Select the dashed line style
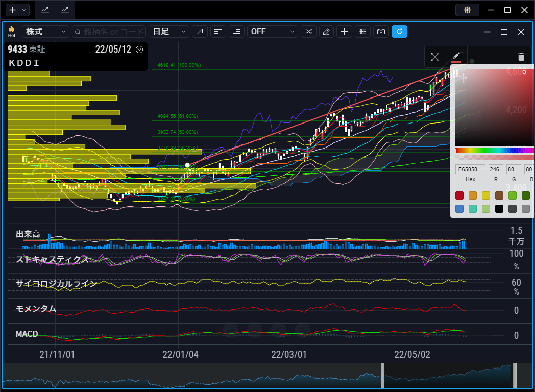Screen dimensions: 535x392 (500, 57)
